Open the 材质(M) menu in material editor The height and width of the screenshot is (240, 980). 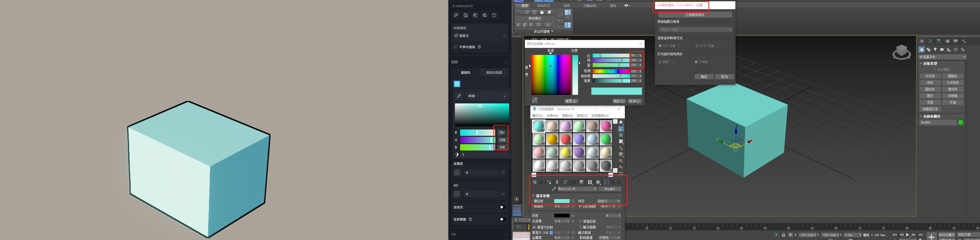tap(552, 116)
